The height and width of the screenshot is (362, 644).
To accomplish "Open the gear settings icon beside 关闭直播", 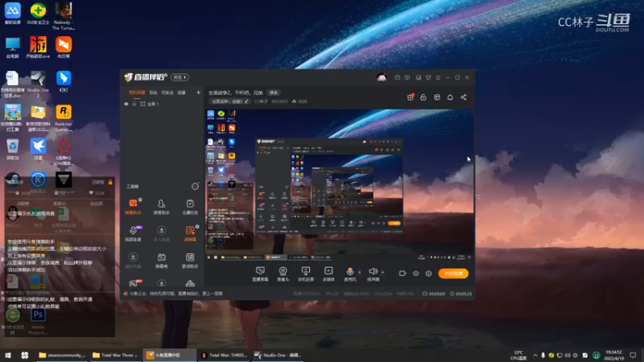I will pos(428,274).
